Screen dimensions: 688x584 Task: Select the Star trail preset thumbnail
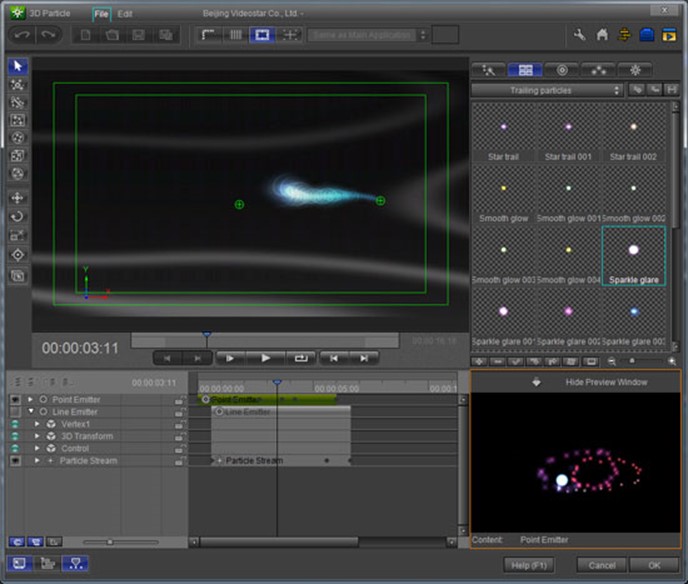504,133
